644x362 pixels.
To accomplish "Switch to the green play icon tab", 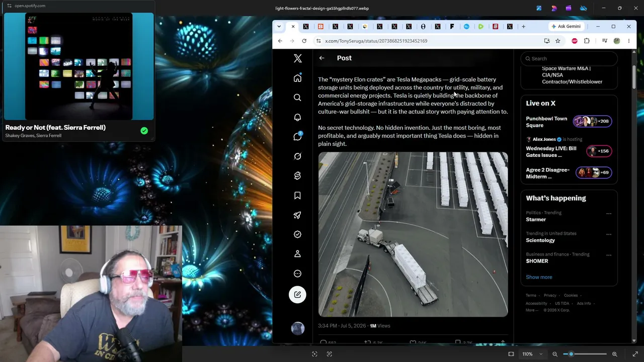I will coord(481,26).
